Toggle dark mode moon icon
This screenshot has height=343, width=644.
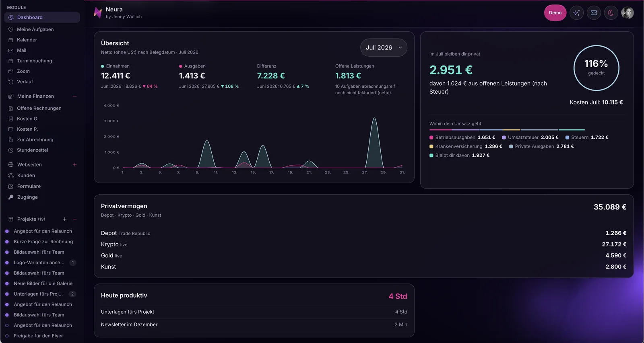click(611, 13)
